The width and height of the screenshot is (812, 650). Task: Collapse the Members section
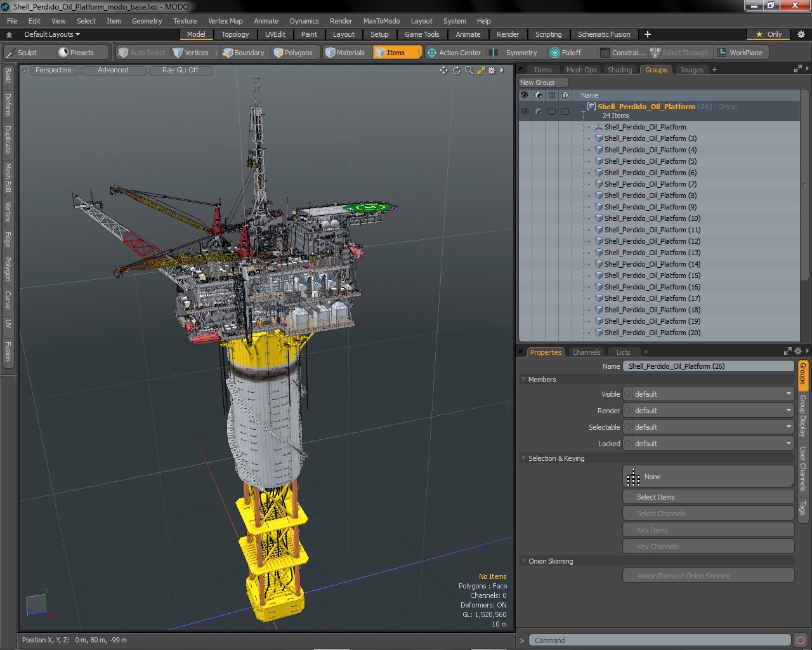point(524,380)
